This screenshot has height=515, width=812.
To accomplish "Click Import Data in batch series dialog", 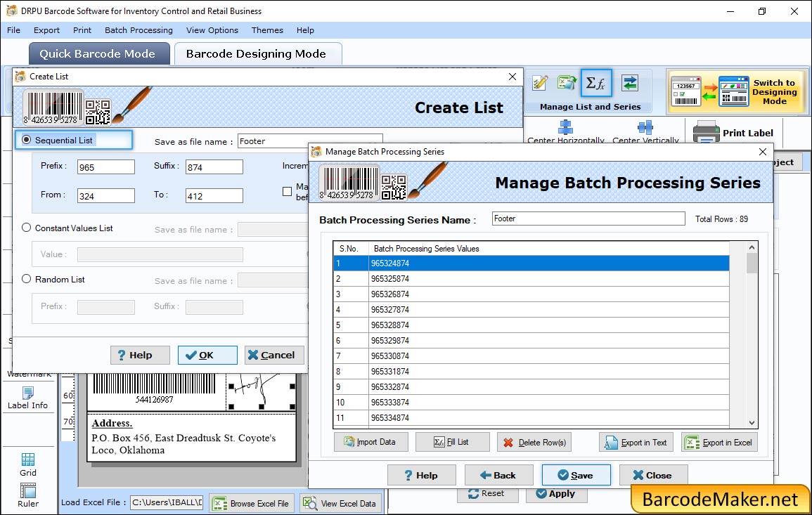I will (x=370, y=442).
